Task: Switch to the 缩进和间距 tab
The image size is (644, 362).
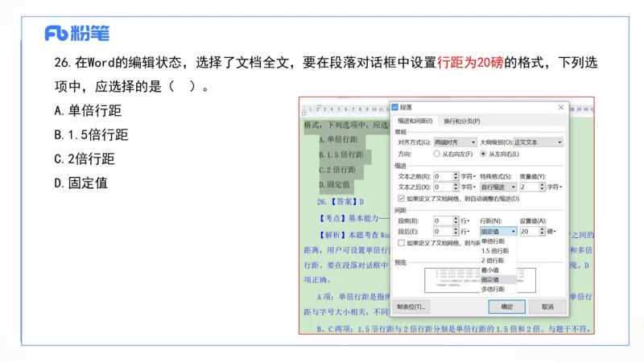Action: click(415, 121)
